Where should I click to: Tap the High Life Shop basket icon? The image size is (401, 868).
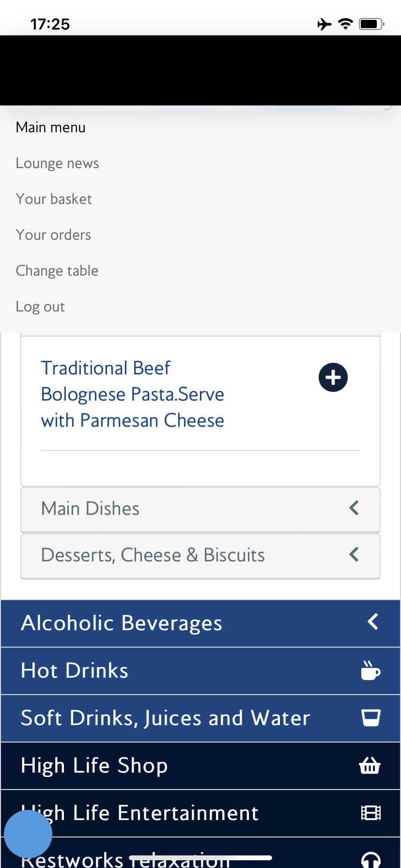pos(370,766)
